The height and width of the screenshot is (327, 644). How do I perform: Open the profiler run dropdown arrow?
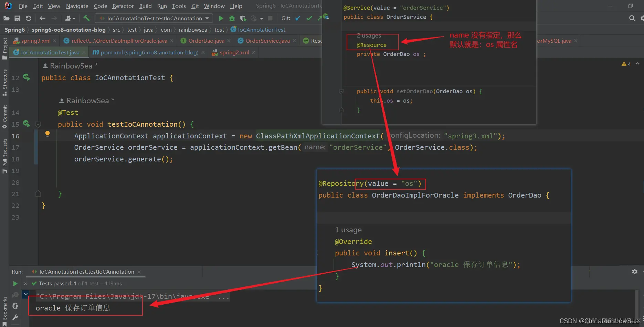[262, 19]
